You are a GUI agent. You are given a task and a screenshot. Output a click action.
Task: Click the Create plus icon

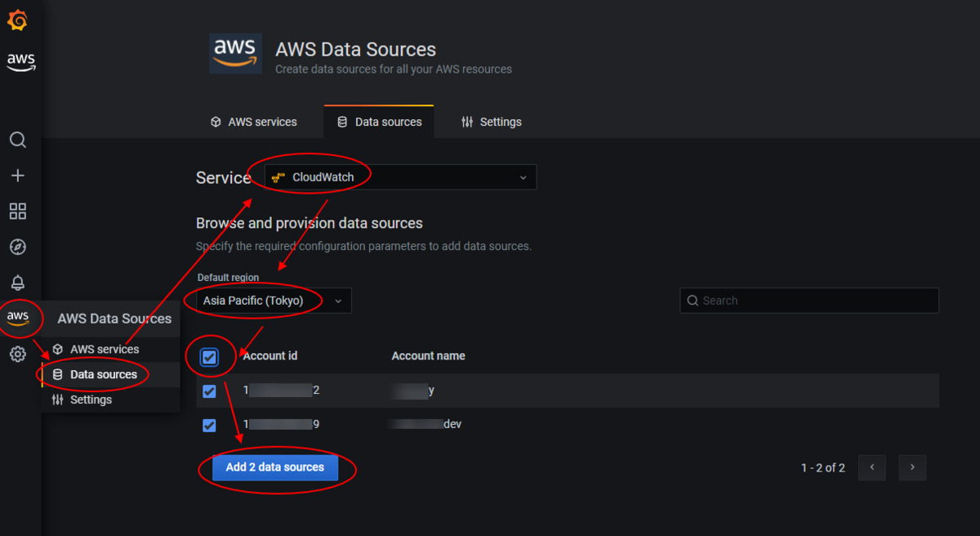tap(17, 176)
